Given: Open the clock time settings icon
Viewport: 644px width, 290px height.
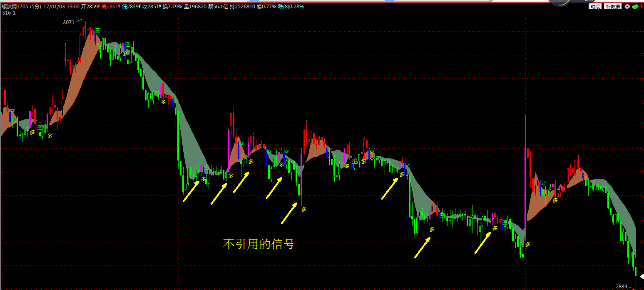Looking at the screenshot, I should pos(627,6).
